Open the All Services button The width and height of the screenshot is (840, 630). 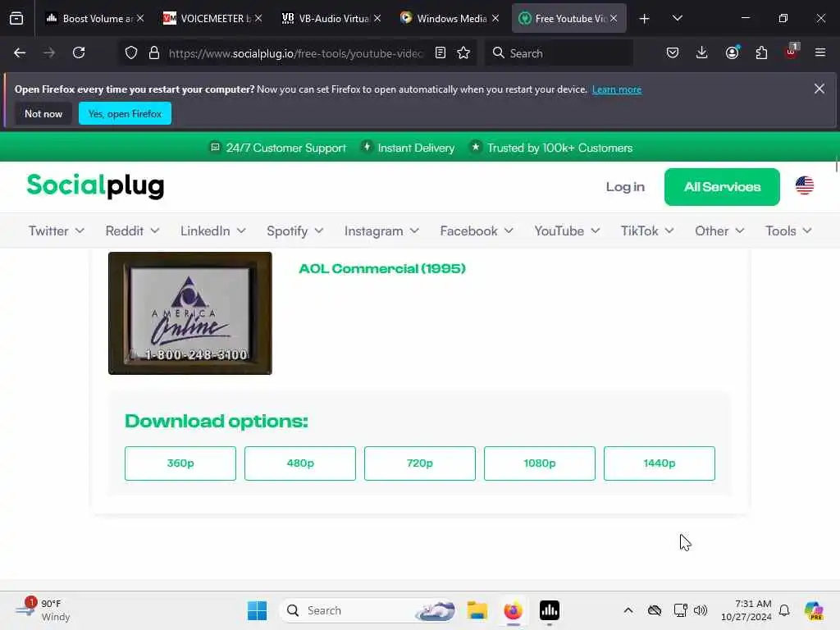[x=722, y=187]
